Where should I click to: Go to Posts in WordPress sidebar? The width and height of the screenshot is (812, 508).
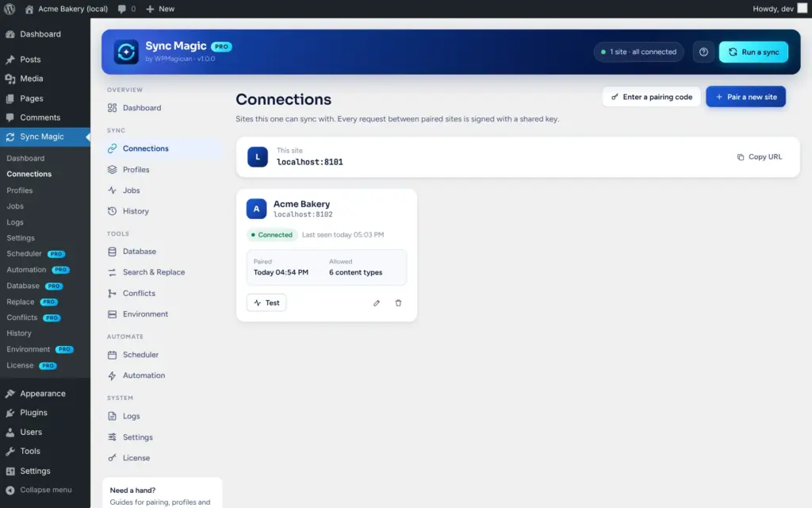pos(45,60)
